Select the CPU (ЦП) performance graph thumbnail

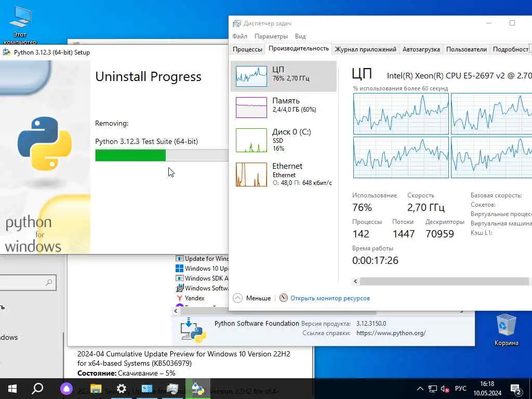(251, 76)
